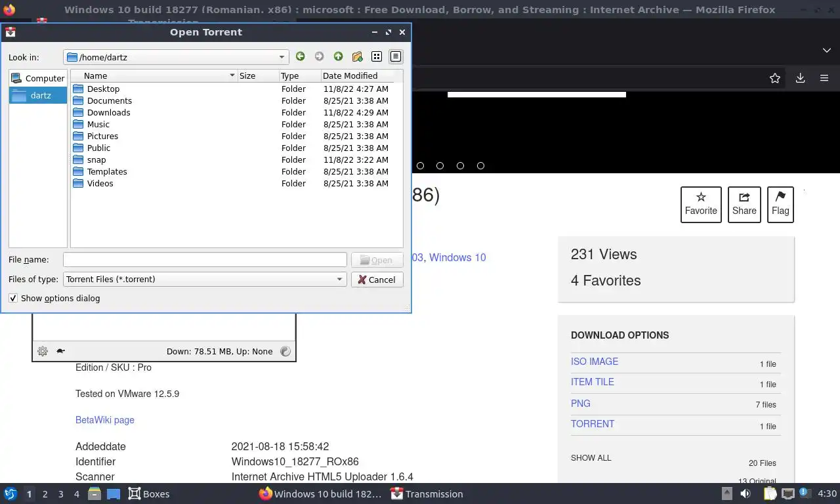Open the Lubuntu start menu
This screenshot has width=840, height=504.
pos(10,493)
